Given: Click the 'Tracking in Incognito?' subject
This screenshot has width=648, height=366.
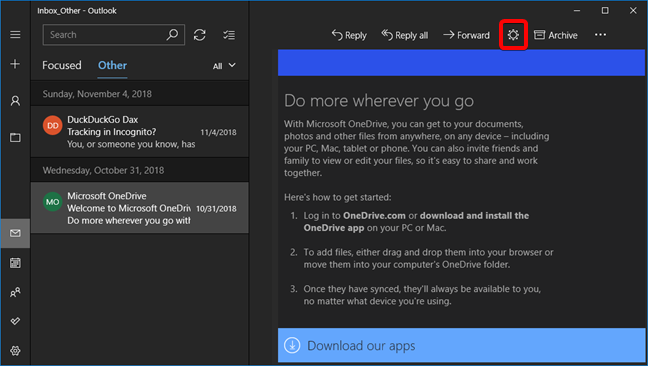Looking at the screenshot, I should click(112, 132).
